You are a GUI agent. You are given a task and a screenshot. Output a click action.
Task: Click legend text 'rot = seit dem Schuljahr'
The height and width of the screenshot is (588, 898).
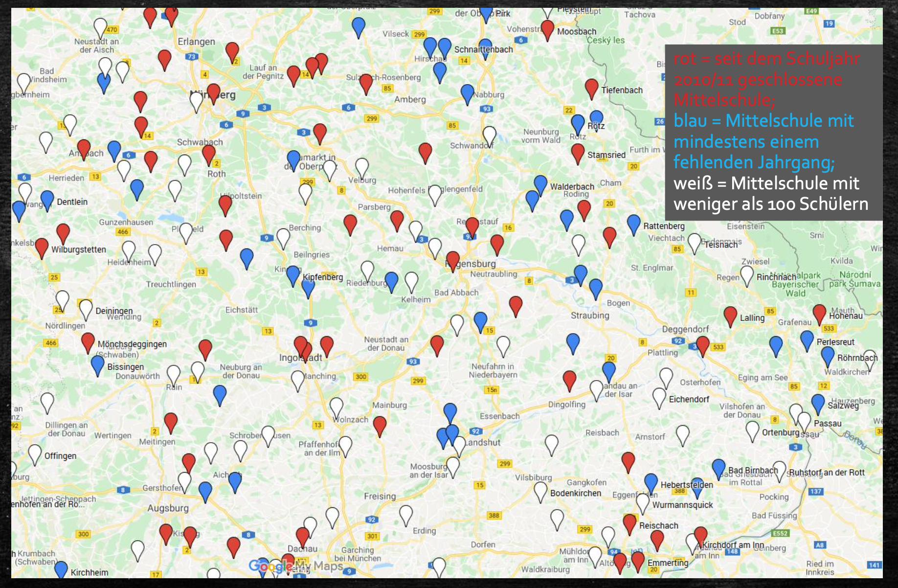(x=766, y=59)
